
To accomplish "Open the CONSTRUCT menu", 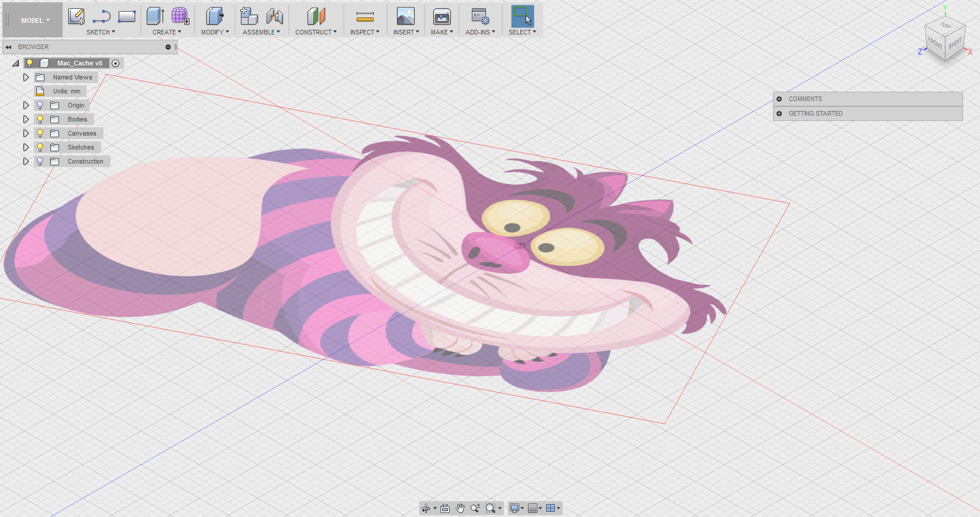I will 316,32.
